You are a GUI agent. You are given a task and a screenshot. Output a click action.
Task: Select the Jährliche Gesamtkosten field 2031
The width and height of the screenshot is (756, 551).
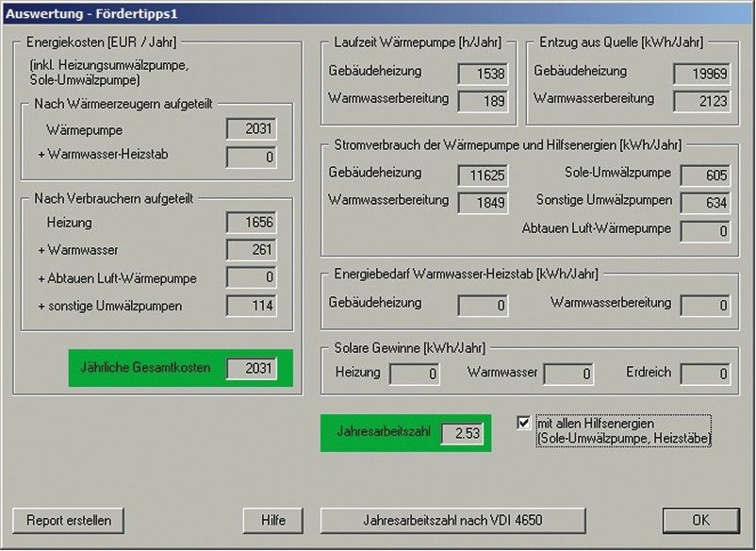251,369
